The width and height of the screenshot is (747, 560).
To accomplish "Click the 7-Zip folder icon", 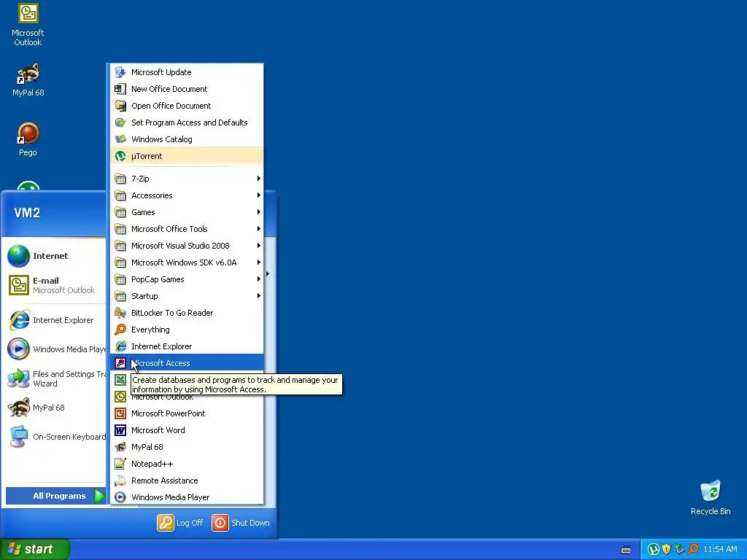I will (x=120, y=179).
